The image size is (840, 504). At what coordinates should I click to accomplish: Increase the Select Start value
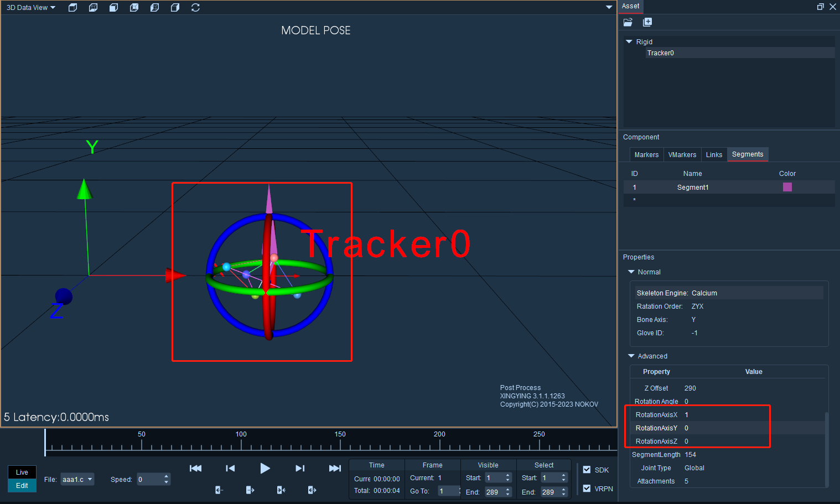(564, 475)
